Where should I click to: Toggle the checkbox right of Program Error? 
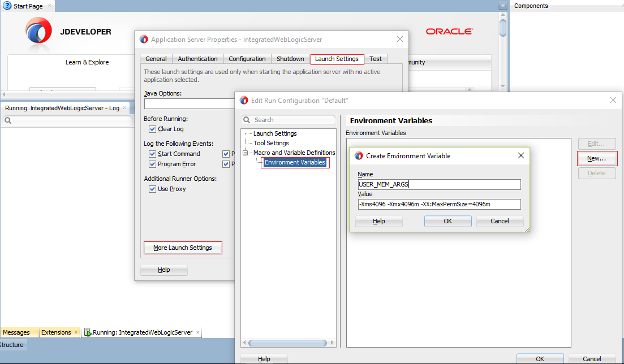point(226,164)
